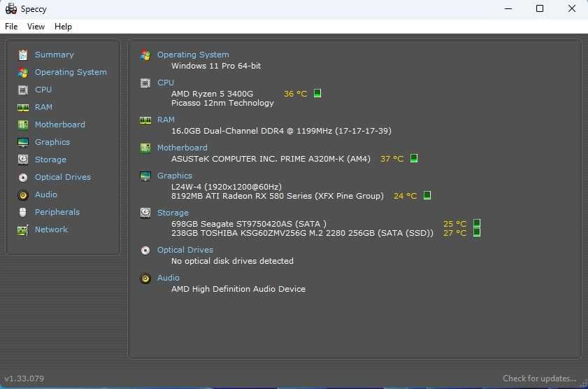Click the Motherboard icon in summary pane
The width and height of the screenshot is (588, 389).
click(145, 148)
